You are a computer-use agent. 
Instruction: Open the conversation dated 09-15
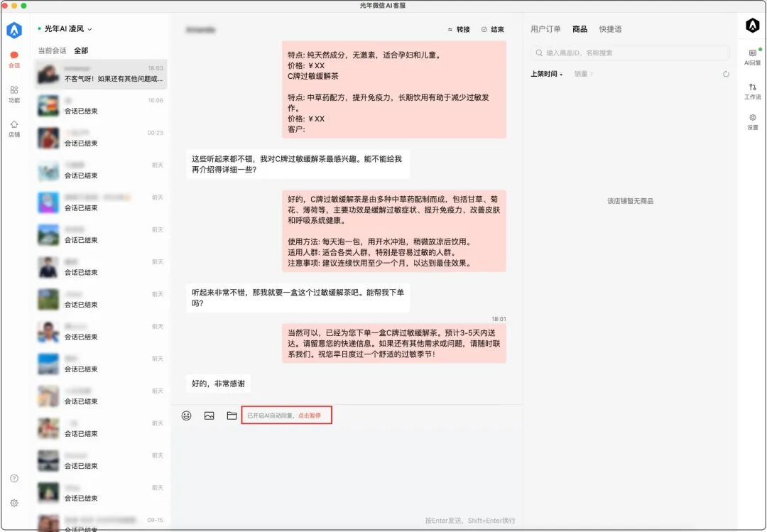click(101, 523)
